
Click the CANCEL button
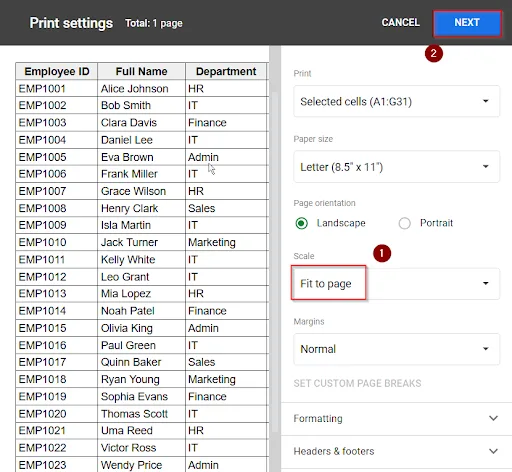pyautogui.click(x=400, y=23)
